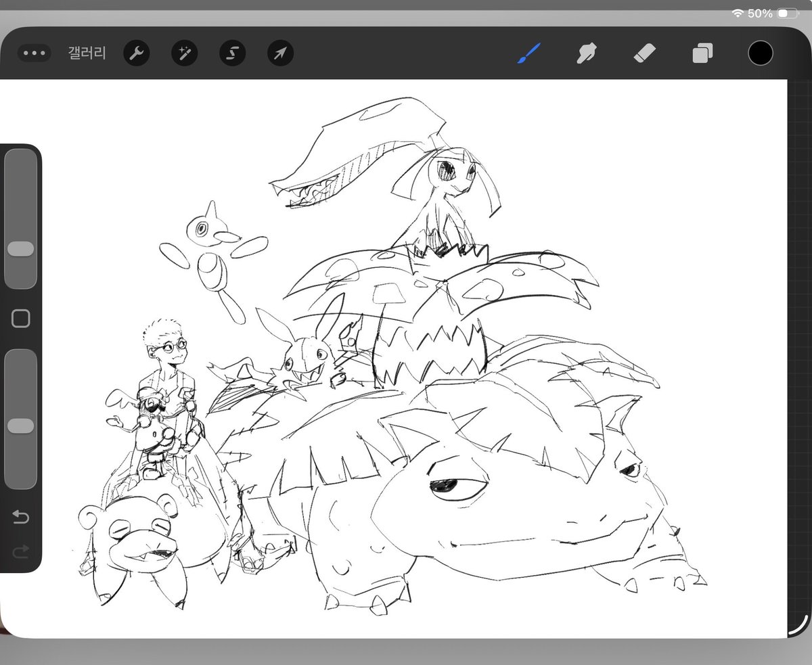Image resolution: width=812 pixels, height=665 pixels.
Task: Open the black active color swatch
Action: coord(761,53)
